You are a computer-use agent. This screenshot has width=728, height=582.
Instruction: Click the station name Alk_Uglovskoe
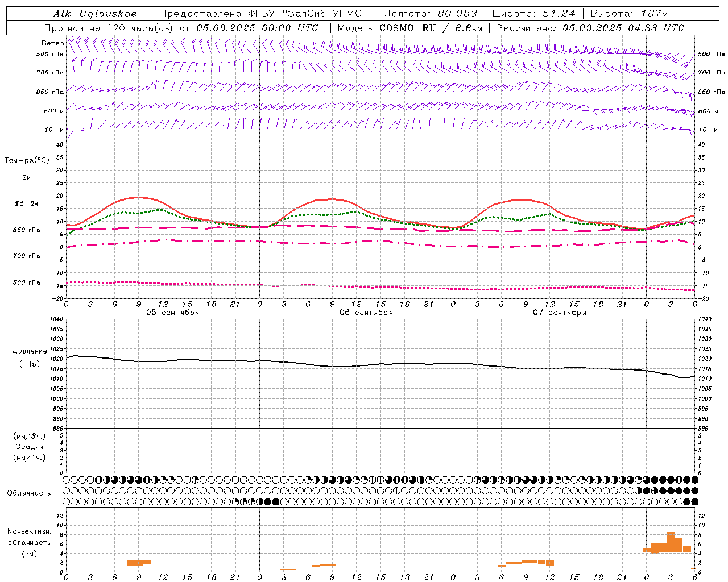(95, 14)
